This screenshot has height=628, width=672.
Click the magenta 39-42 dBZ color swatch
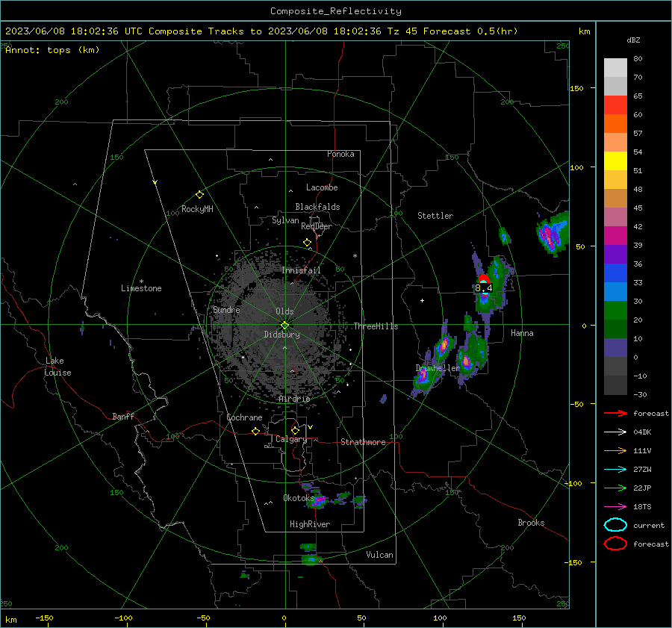(x=615, y=236)
